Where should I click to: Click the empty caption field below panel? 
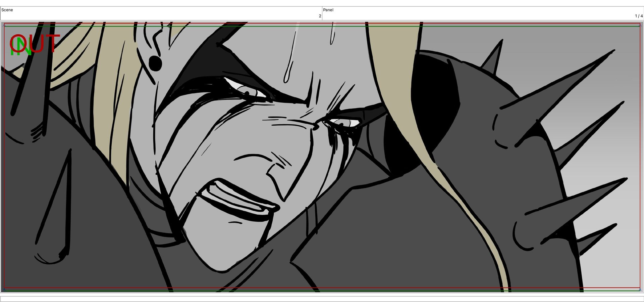pos(322,299)
